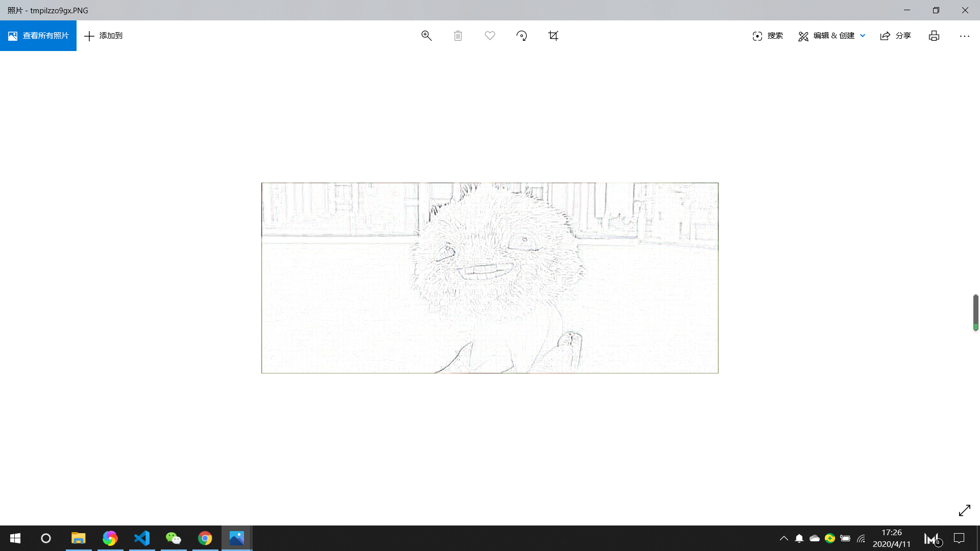Image resolution: width=980 pixels, height=551 pixels.
Task: Click the zoom magnifier icon
Action: [426, 36]
